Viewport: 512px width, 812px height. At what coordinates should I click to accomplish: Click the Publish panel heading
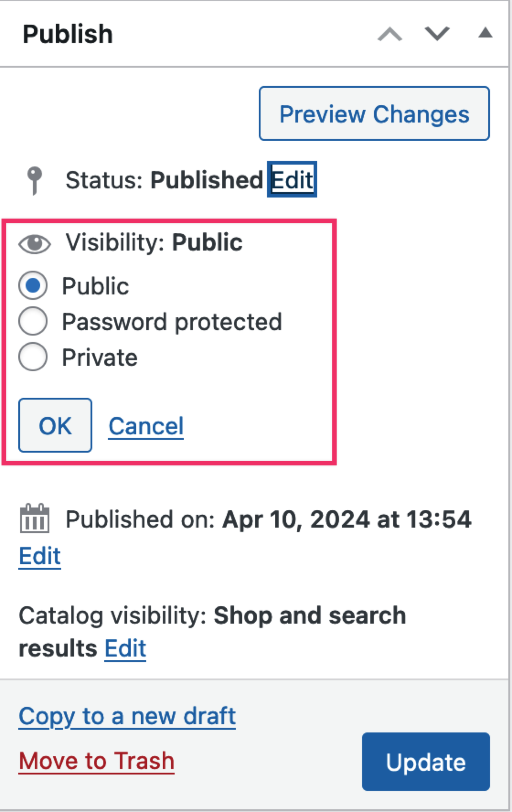(x=68, y=34)
